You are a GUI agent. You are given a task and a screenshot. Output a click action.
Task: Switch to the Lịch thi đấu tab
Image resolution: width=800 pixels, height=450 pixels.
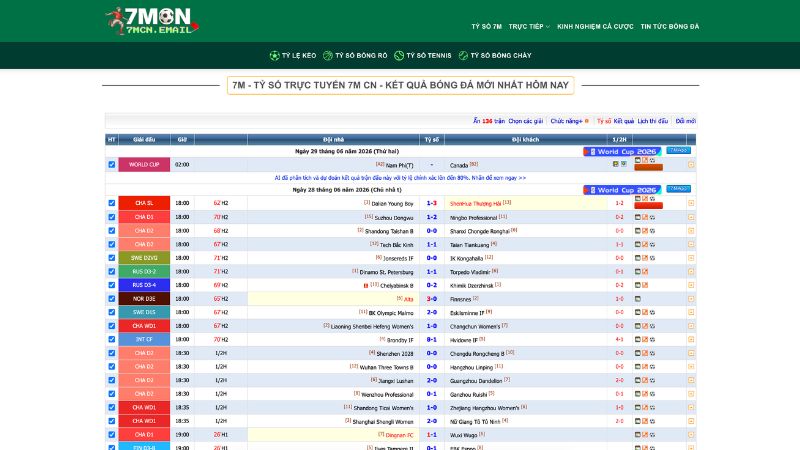point(653,121)
